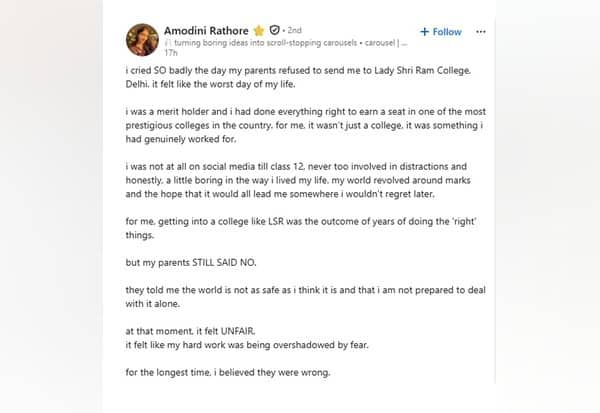The height and width of the screenshot is (413, 600).
Task: Click the gold star icon beside the name
Action: click(x=259, y=31)
